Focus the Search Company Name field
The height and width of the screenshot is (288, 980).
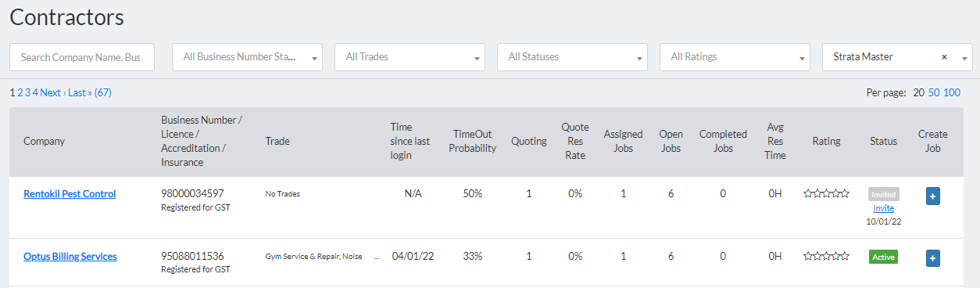pyautogui.click(x=82, y=57)
